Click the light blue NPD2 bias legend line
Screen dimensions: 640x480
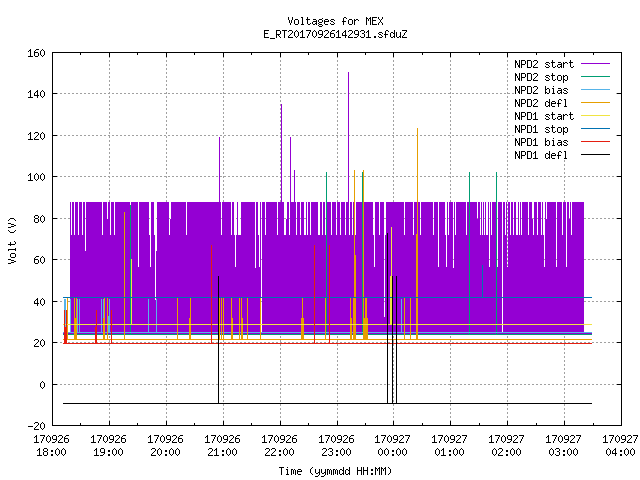pos(595,90)
